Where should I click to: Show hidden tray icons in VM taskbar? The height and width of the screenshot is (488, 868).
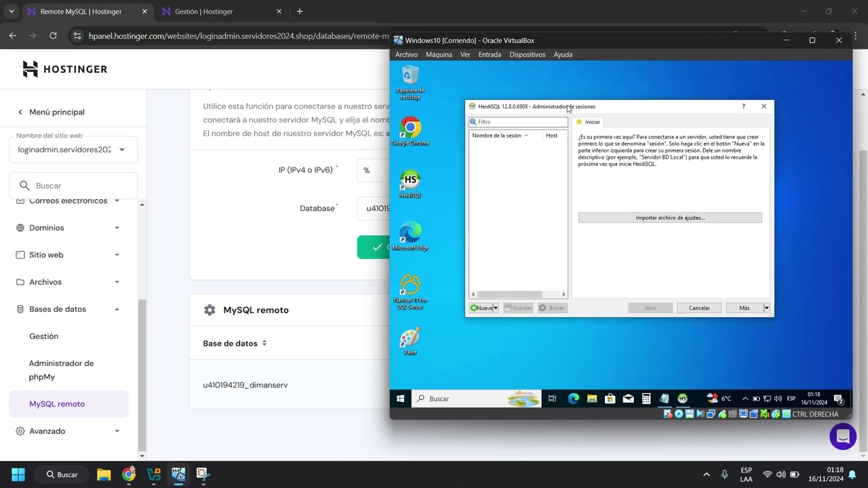(x=745, y=399)
